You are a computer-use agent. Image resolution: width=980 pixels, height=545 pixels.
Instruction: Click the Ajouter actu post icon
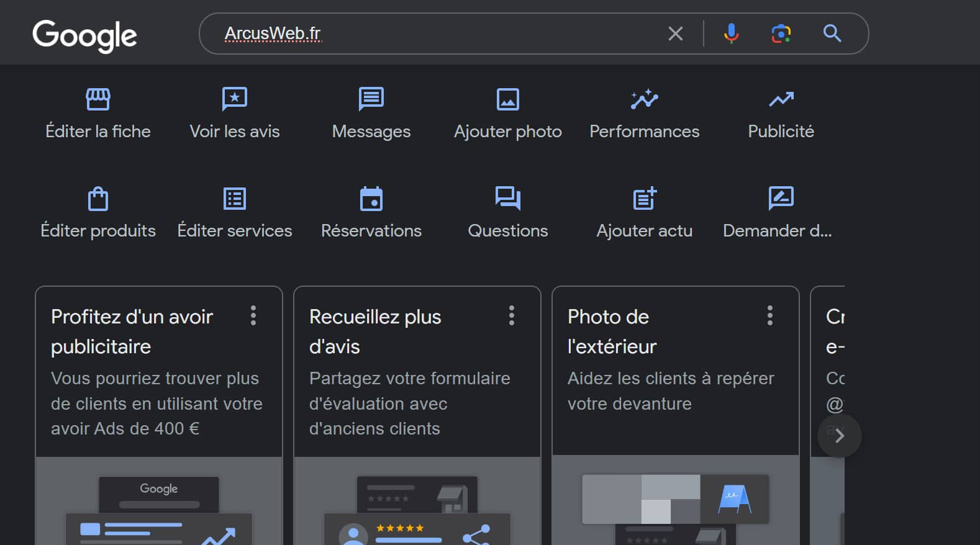tap(645, 199)
